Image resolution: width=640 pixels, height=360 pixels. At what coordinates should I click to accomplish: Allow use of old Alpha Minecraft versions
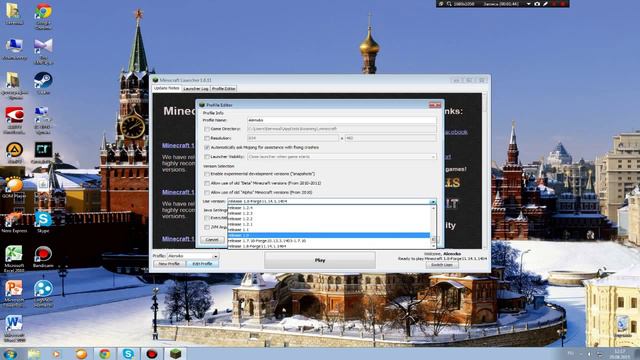(x=207, y=192)
